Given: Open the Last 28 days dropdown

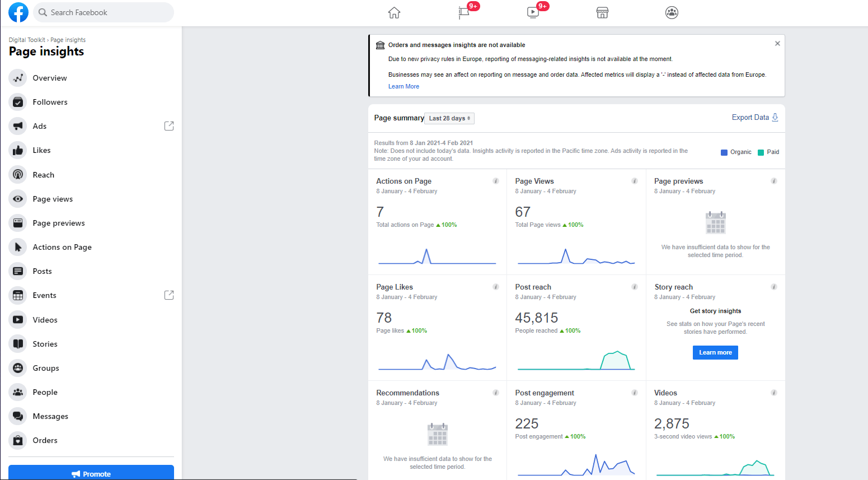Looking at the screenshot, I should point(449,118).
